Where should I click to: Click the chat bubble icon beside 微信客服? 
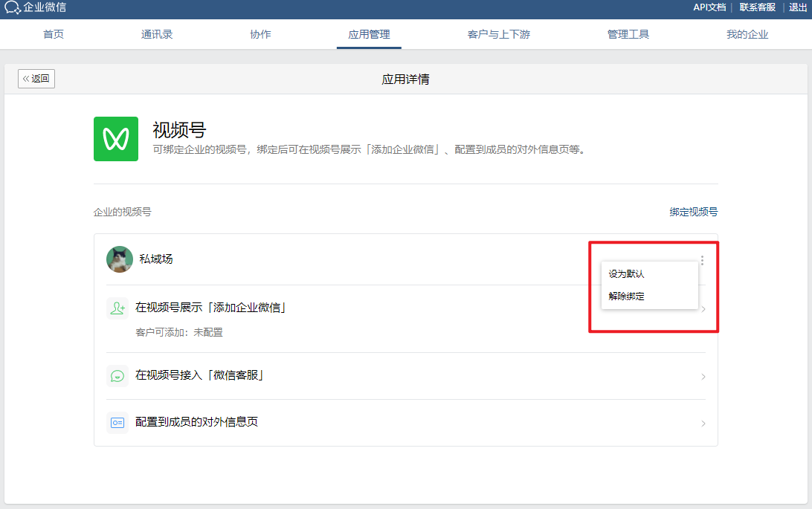[x=117, y=376]
